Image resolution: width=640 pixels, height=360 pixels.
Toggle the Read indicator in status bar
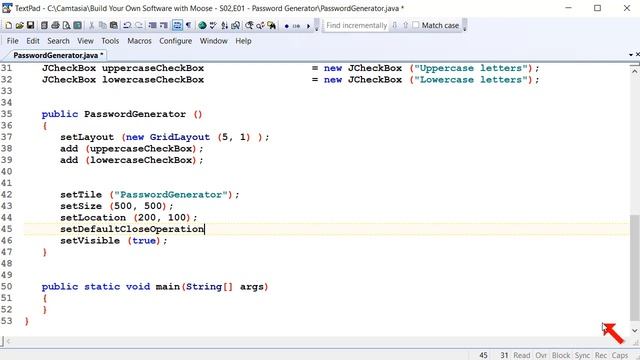click(x=522, y=355)
